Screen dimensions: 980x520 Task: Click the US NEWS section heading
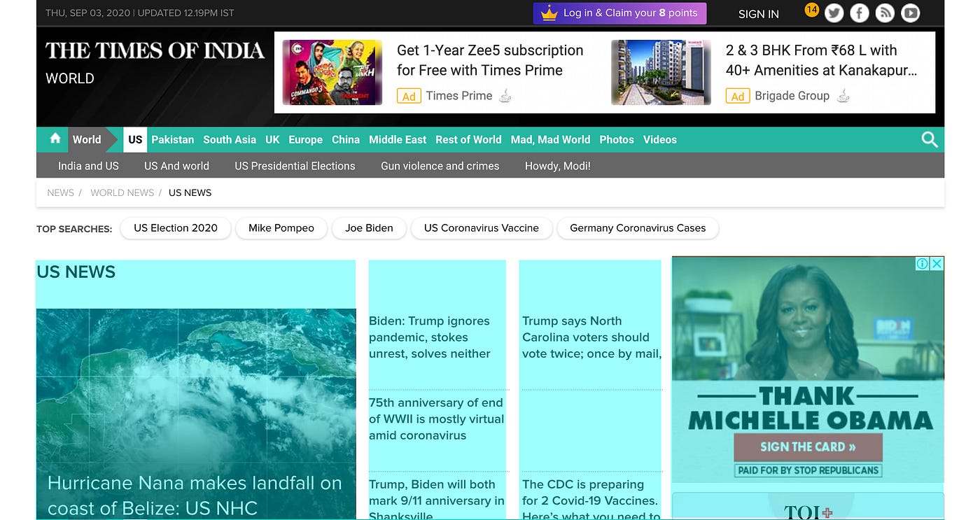pos(76,272)
